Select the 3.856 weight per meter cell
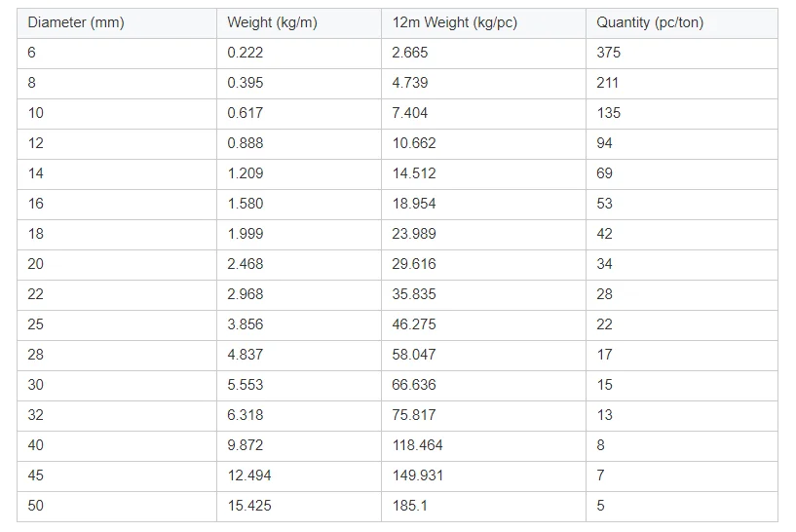 [x=246, y=324]
